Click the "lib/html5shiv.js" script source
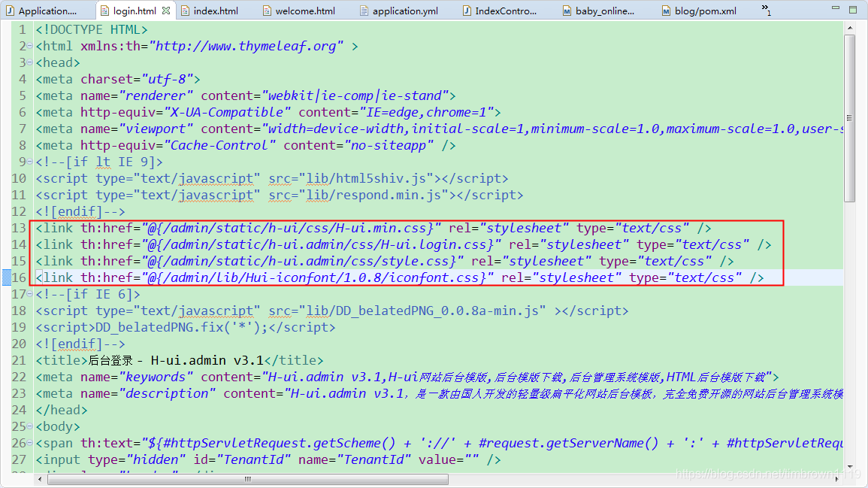Screen dimensions: 868x488 click(367, 178)
